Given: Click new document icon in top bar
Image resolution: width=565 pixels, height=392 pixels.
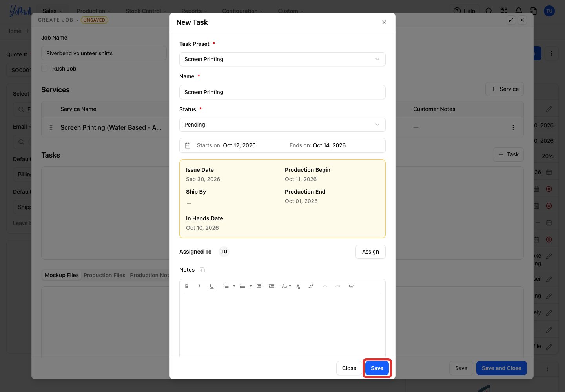Looking at the screenshot, I should coord(534,11).
